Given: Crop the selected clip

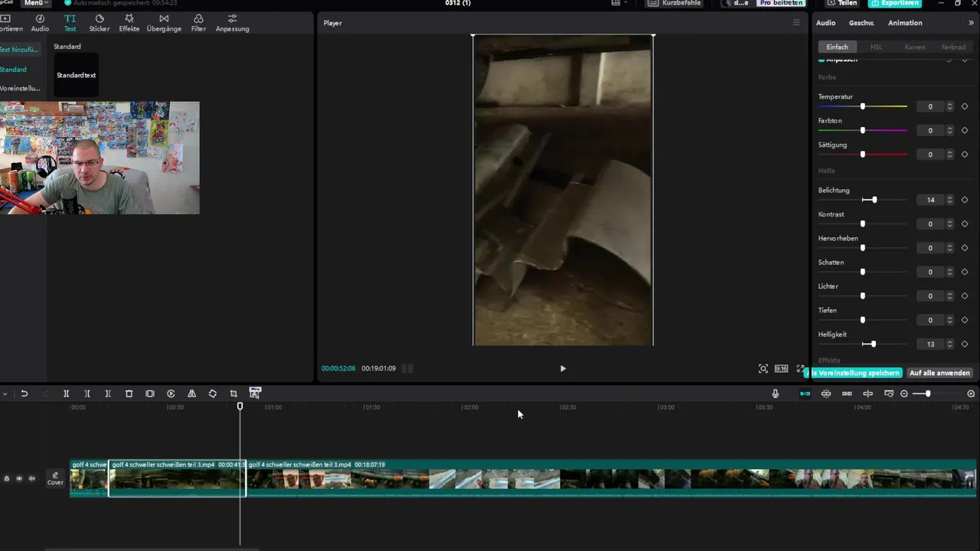Looking at the screenshot, I should (x=234, y=393).
